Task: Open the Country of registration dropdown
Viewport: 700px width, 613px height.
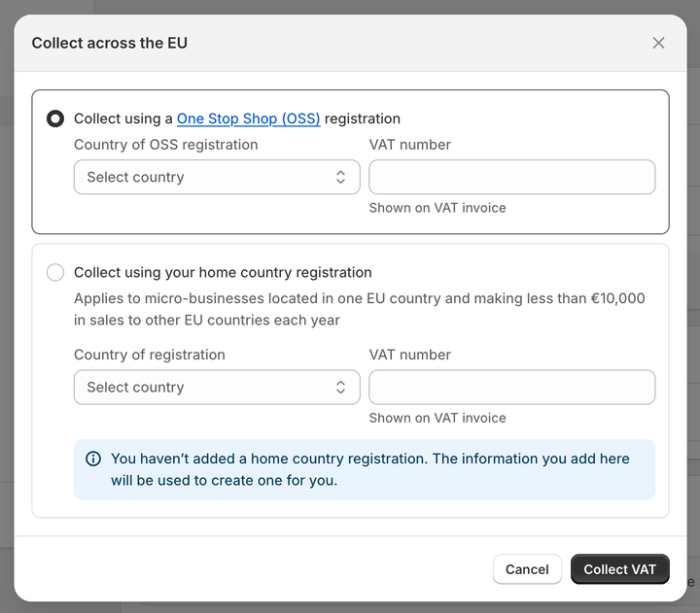Action: click(x=217, y=388)
